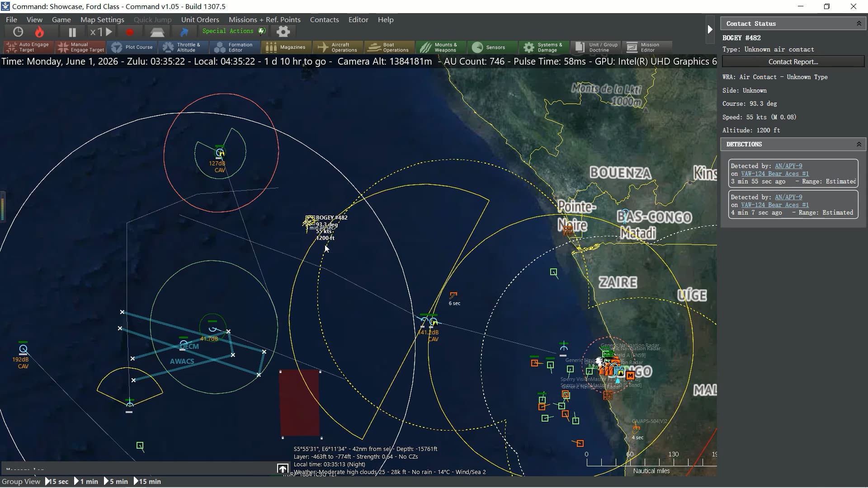Open first AN/APY-9 sensor link
The image size is (868, 488).
788,166
